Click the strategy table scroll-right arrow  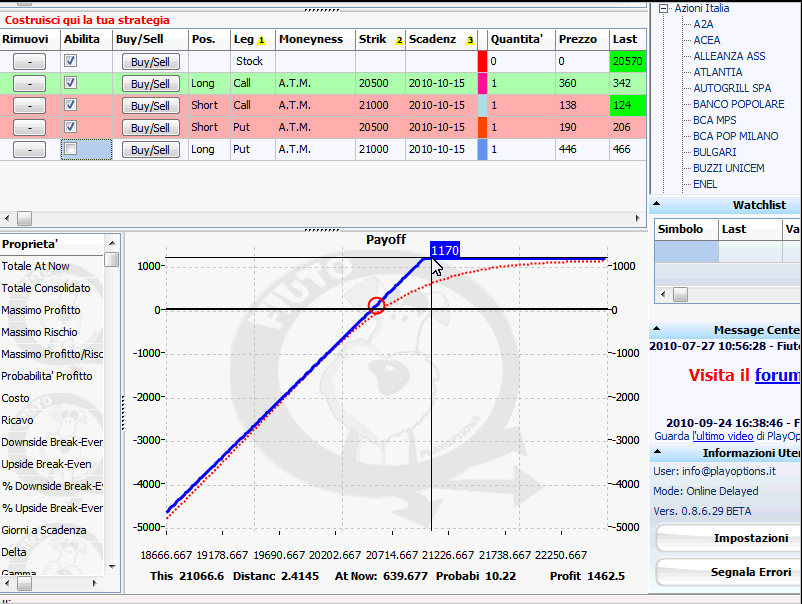tap(637, 218)
